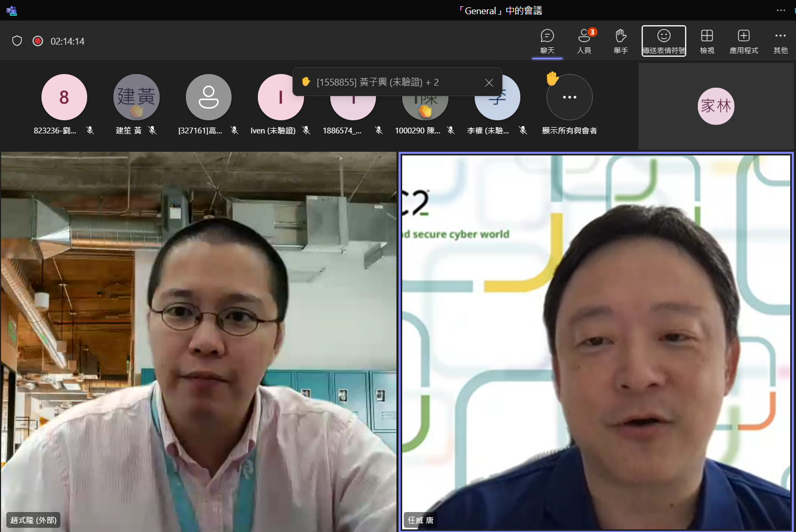This screenshot has width=796, height=532.
Task: Select the 家林 avatar tile
Action: pyautogui.click(x=716, y=106)
